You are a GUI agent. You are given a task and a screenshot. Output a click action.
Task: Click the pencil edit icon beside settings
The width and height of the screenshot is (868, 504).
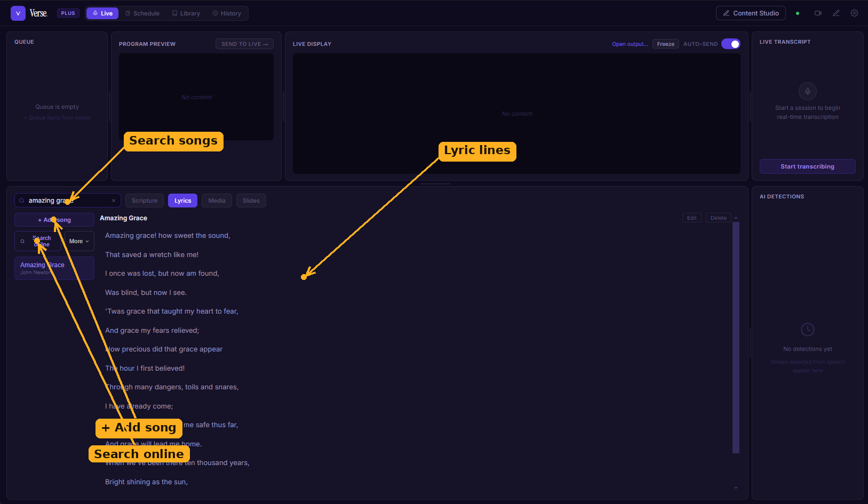(836, 13)
